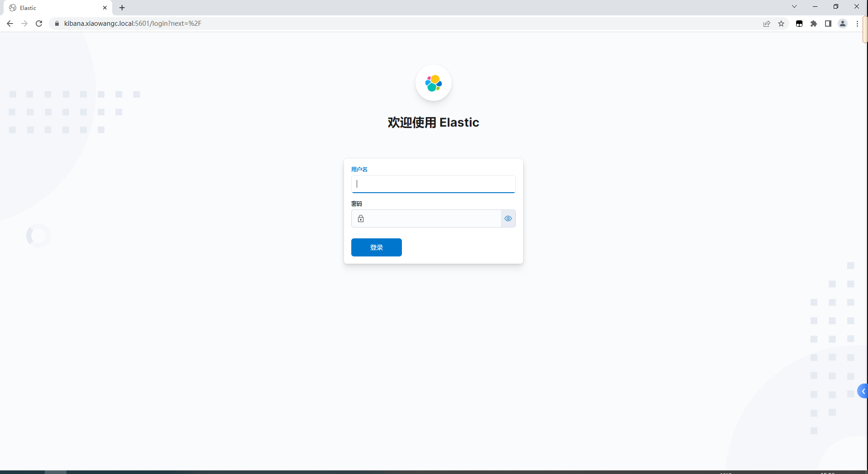The image size is (868, 474).
Task: Click the browser forward arrow
Action: pos(24,24)
